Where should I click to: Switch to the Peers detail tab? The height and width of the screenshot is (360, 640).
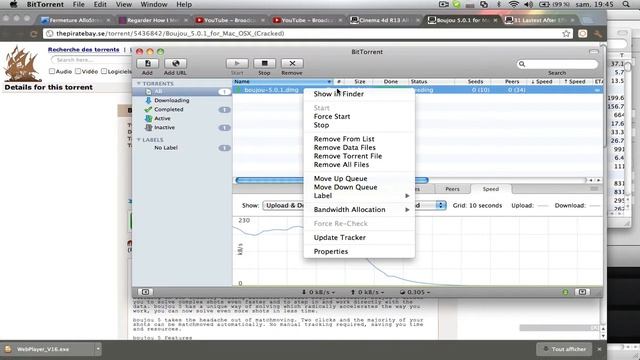pyautogui.click(x=452, y=189)
